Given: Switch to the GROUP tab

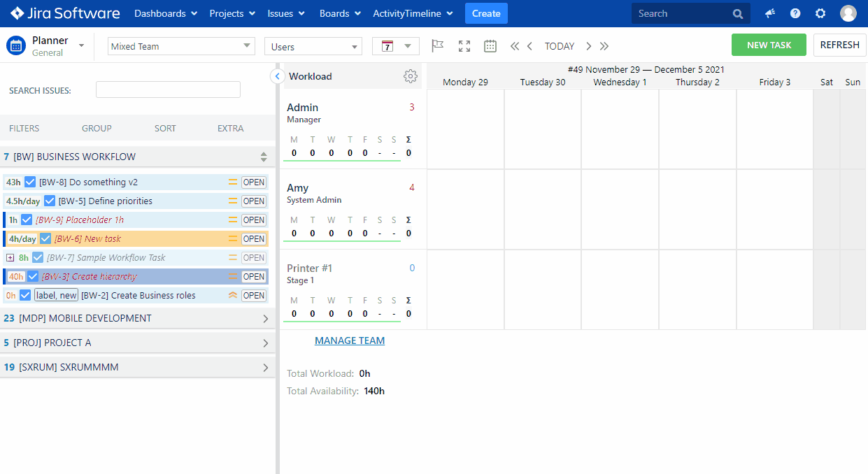Looking at the screenshot, I should 97,128.
